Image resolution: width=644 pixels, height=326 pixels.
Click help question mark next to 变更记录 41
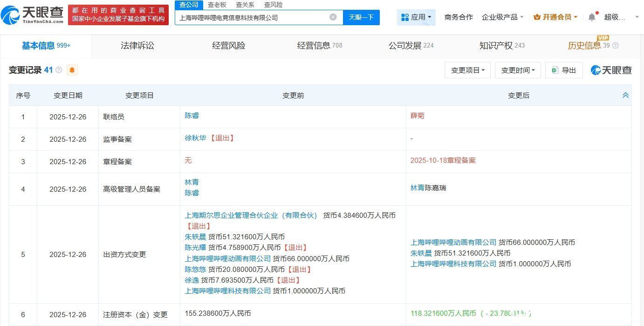59,70
